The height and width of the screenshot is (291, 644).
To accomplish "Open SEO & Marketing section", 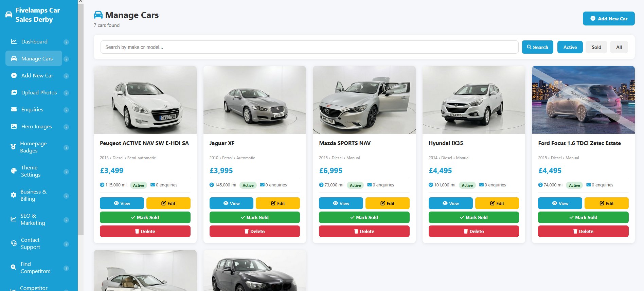I will point(34,219).
